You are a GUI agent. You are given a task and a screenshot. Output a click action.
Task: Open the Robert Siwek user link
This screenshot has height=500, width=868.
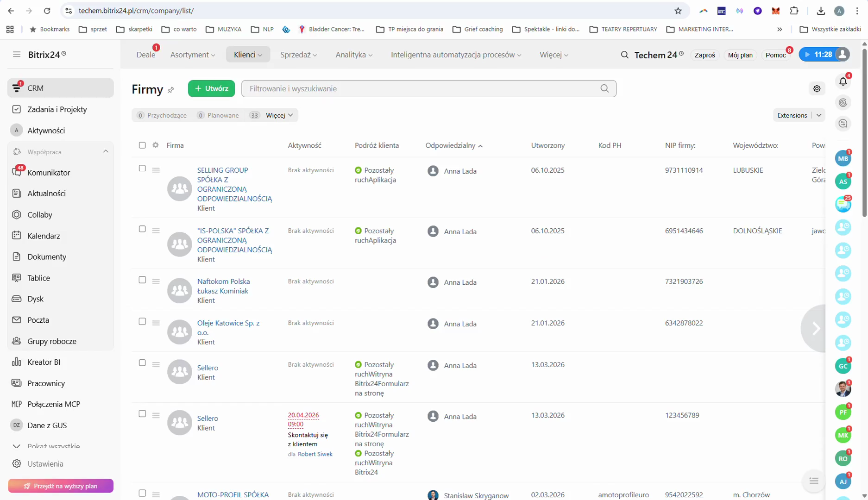(x=315, y=454)
